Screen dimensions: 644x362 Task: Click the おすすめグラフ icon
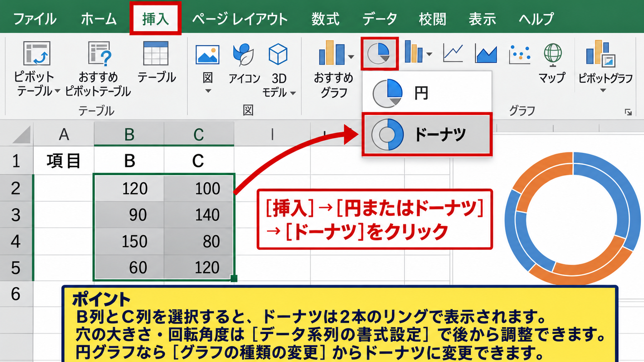tap(332, 53)
